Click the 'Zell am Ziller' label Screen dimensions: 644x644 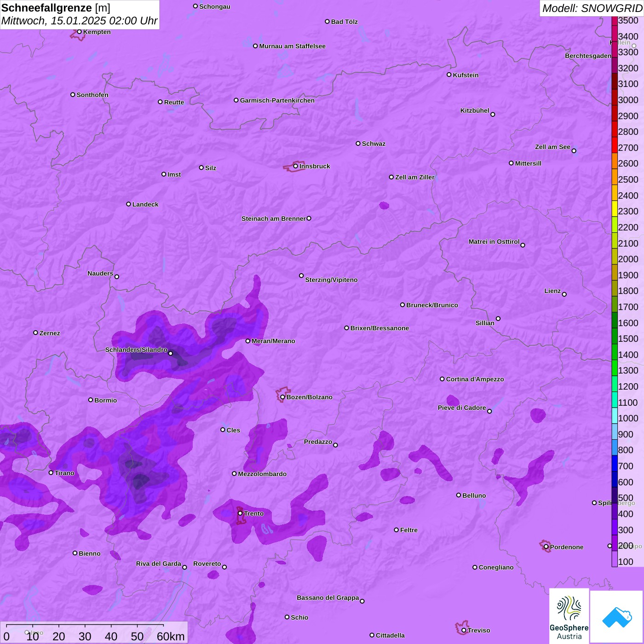(x=415, y=177)
